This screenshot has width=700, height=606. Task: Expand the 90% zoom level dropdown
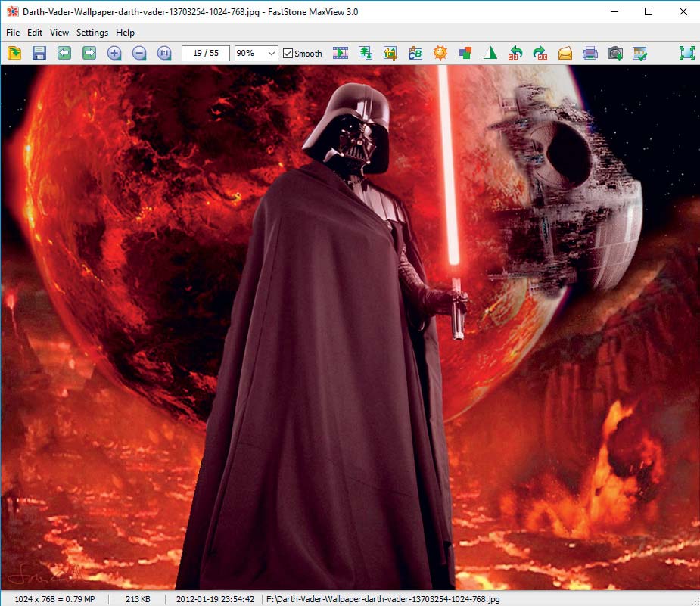(271, 54)
